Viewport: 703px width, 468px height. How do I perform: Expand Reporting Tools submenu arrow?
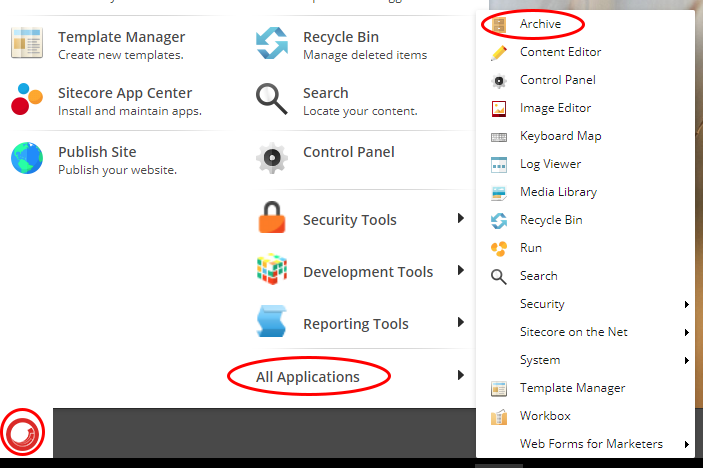pos(460,322)
